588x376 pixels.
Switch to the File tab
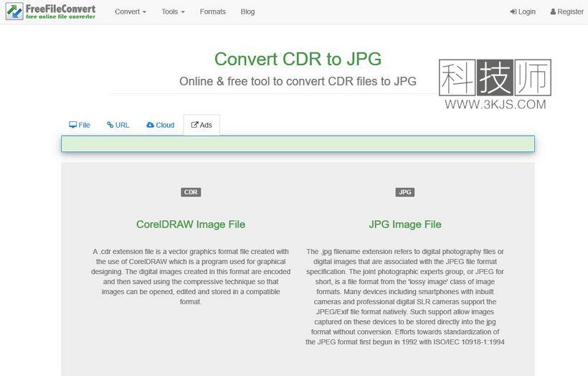coord(80,125)
